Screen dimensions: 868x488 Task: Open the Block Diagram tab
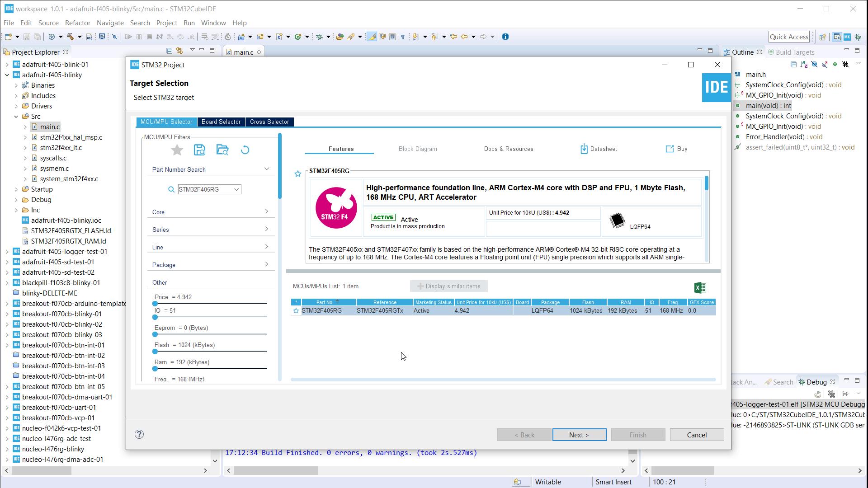tap(418, 149)
